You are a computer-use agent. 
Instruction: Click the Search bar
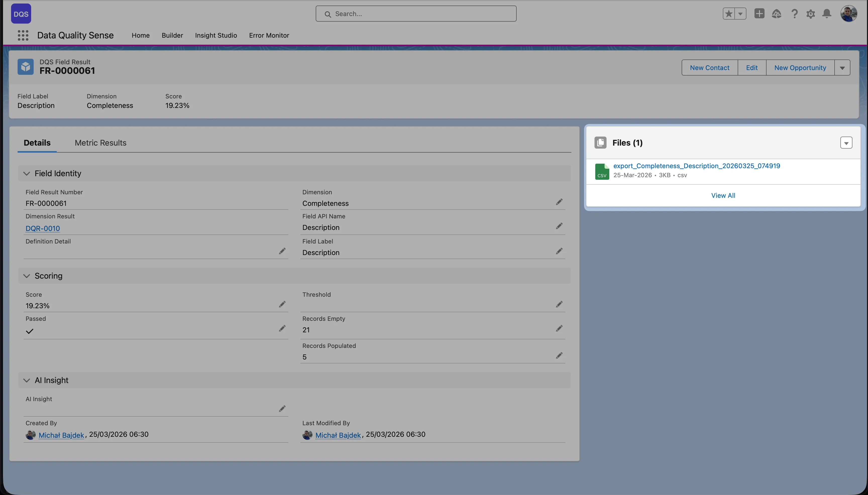416,14
